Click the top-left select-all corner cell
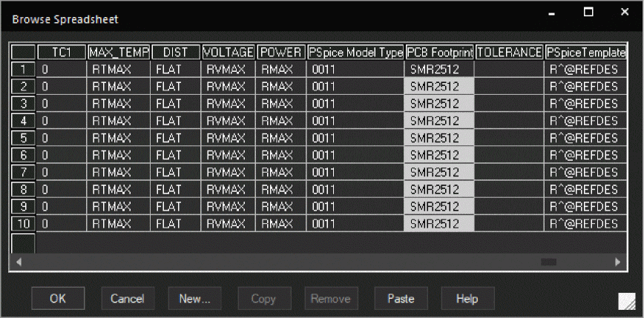644x318 pixels. pyautogui.click(x=24, y=52)
